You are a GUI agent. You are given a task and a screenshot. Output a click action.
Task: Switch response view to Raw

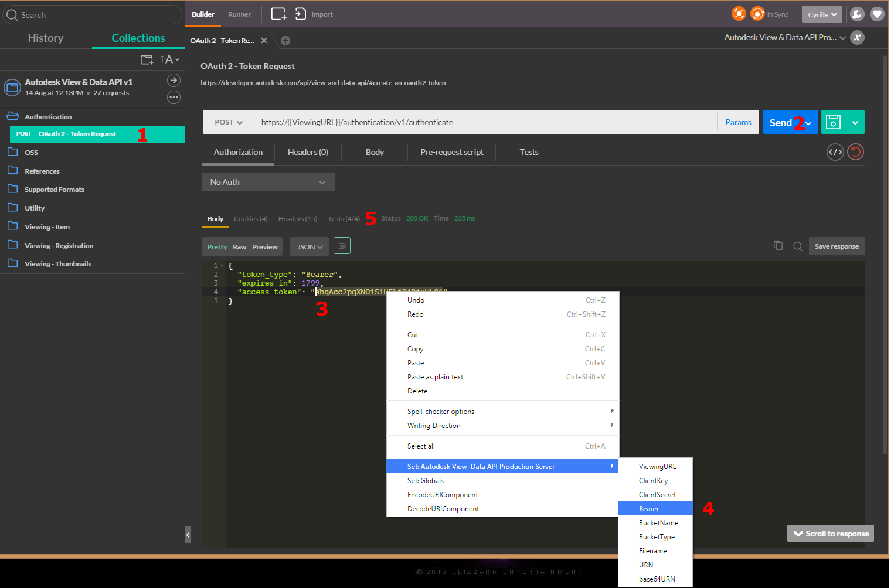coord(239,247)
